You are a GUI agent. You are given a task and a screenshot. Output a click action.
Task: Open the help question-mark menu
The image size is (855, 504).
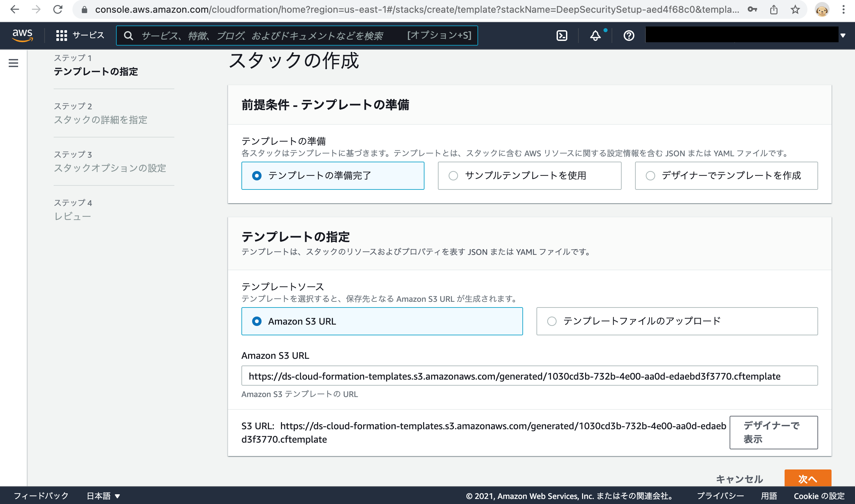(x=629, y=35)
